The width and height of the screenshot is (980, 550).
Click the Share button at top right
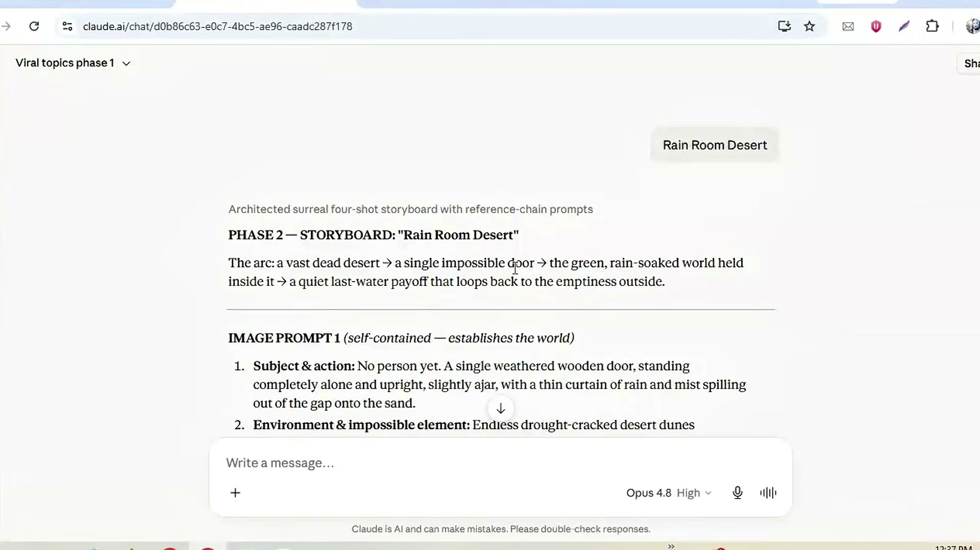click(970, 63)
